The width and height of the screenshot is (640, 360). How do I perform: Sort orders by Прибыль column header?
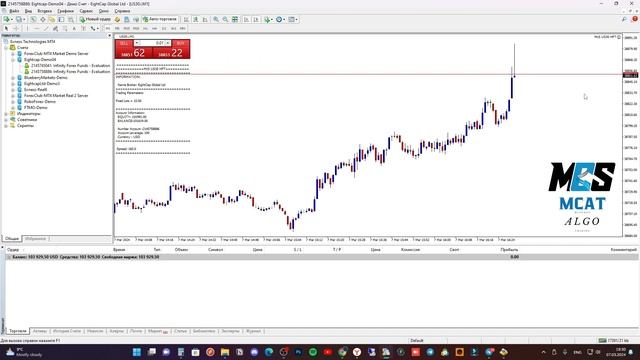509,249
